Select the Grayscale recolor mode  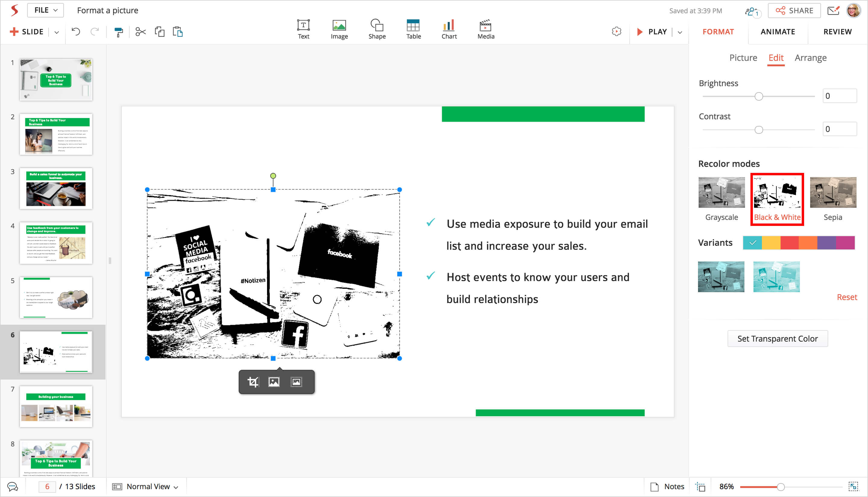tap(722, 198)
